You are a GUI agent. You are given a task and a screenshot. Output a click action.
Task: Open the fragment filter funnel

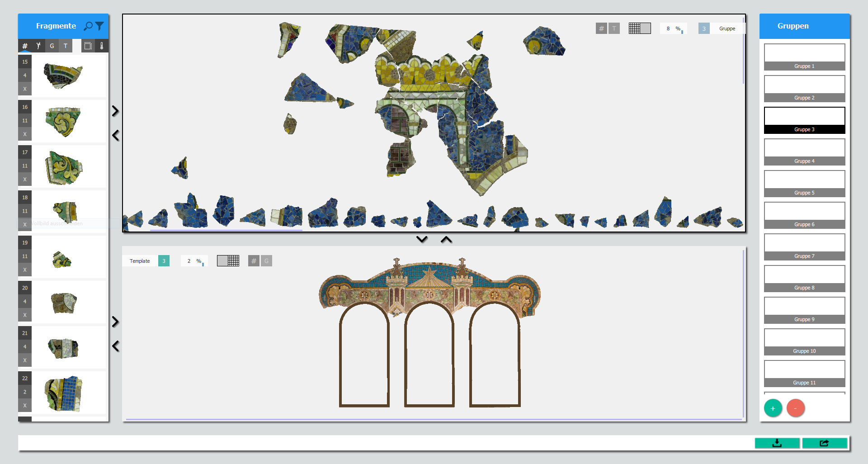99,26
